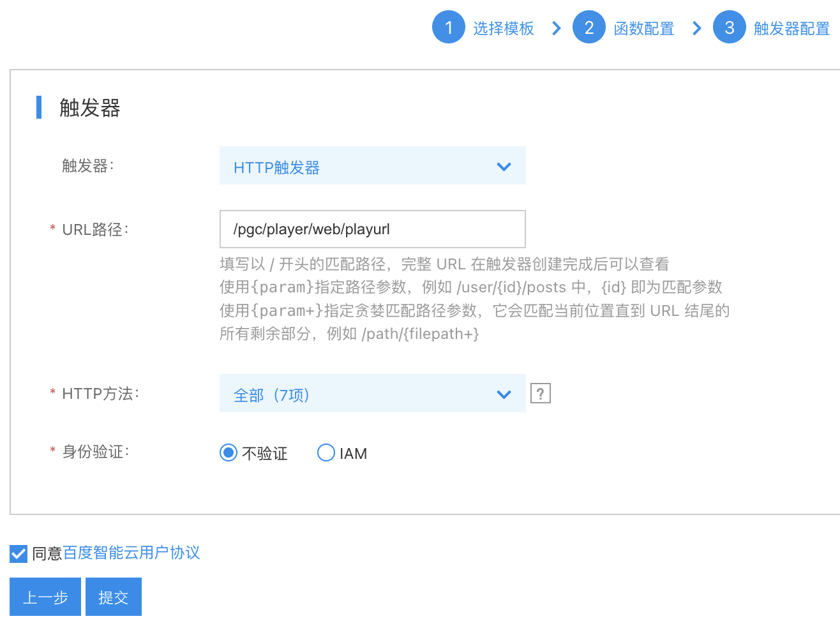Click the step 1 circle icon
The height and width of the screenshot is (628, 840).
coord(449,27)
